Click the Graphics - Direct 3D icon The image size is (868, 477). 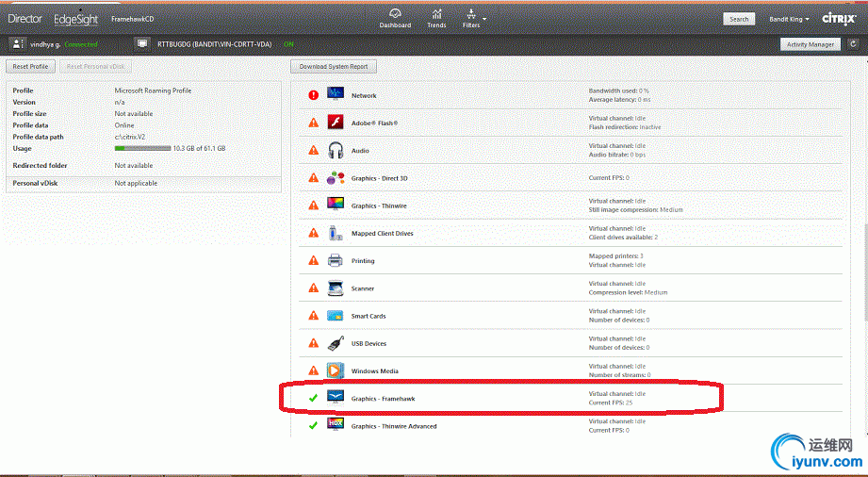point(336,177)
